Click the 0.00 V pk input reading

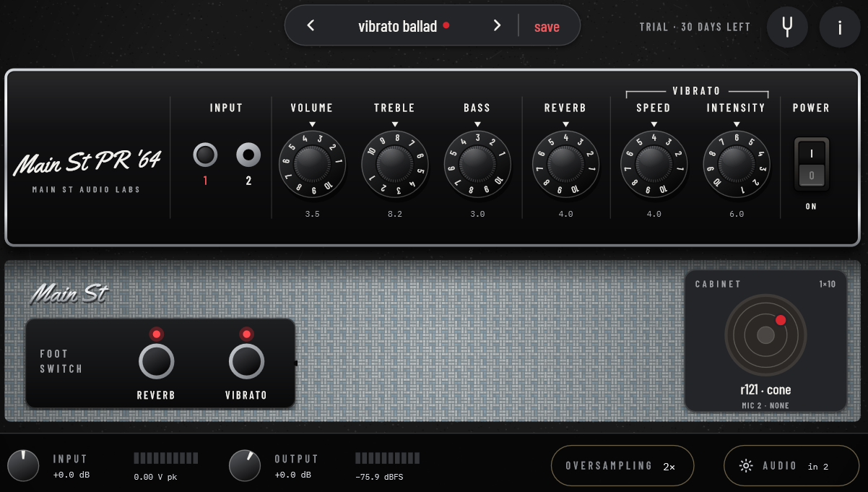(155, 477)
